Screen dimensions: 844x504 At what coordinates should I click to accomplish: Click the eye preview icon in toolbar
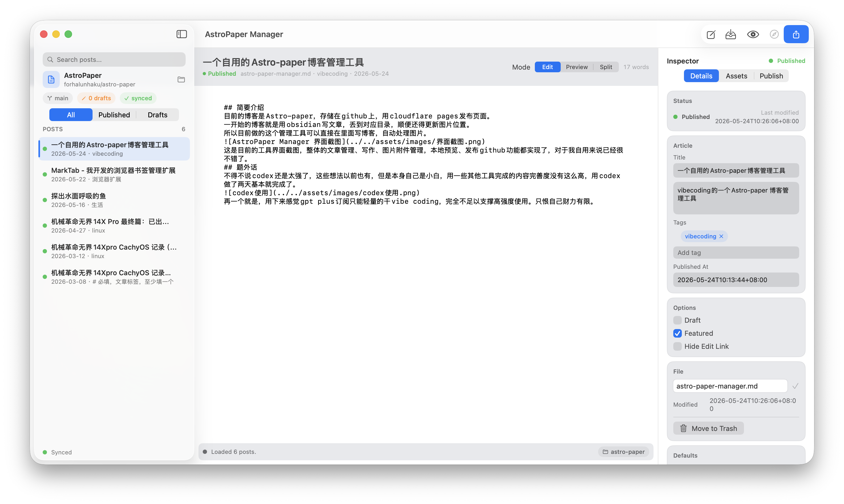pyautogui.click(x=753, y=34)
